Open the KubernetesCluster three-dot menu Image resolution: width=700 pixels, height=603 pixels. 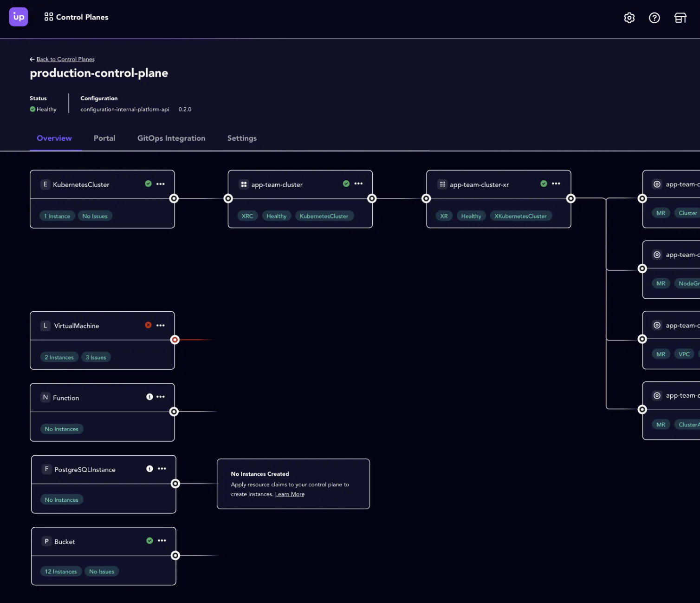(x=161, y=184)
